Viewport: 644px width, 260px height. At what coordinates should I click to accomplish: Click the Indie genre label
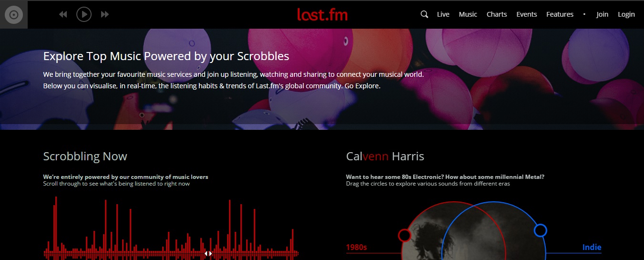(592, 247)
